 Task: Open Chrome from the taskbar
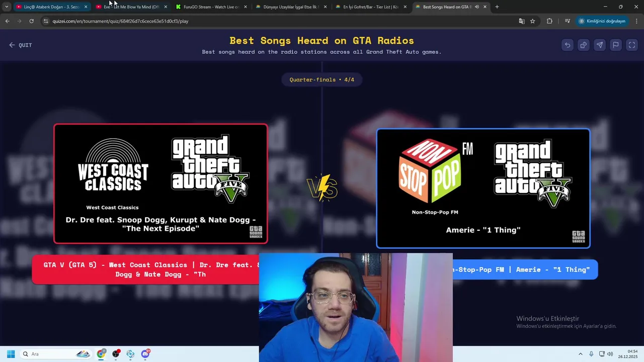tap(102, 354)
